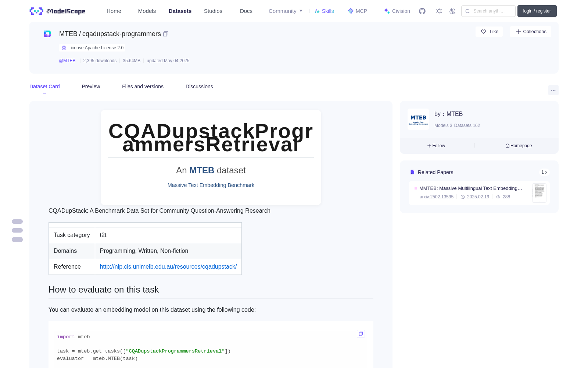Click the '35.64MB' size text
Viewport: 588px width, 368px height.
point(132,61)
